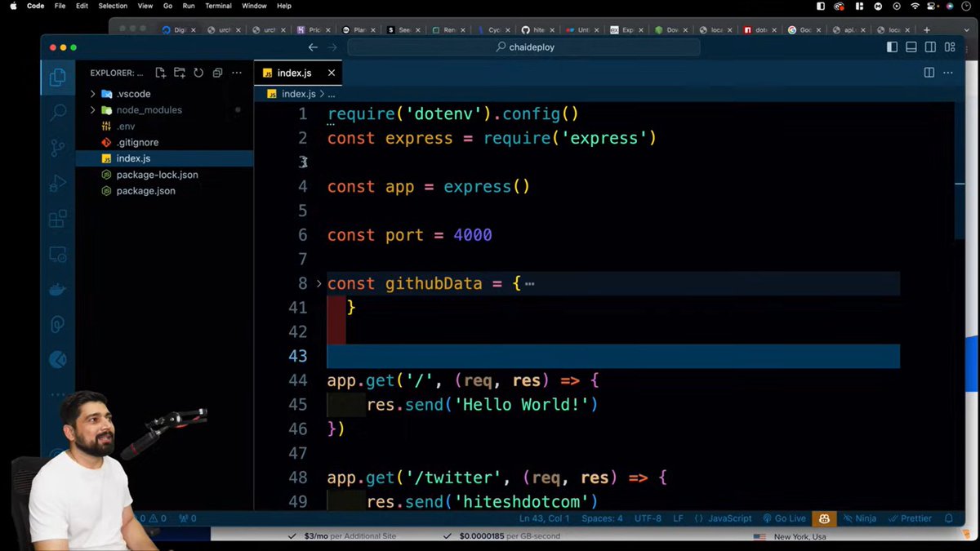Select the Docker whale icon in activity bar
Viewport: 980px width, 551px height.
click(x=57, y=288)
